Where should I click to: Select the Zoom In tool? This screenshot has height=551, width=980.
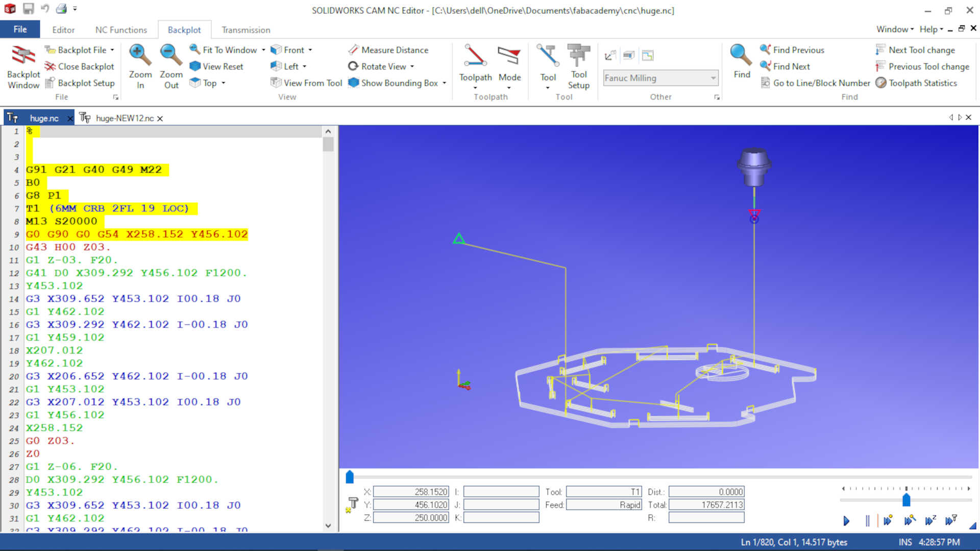[x=140, y=65]
